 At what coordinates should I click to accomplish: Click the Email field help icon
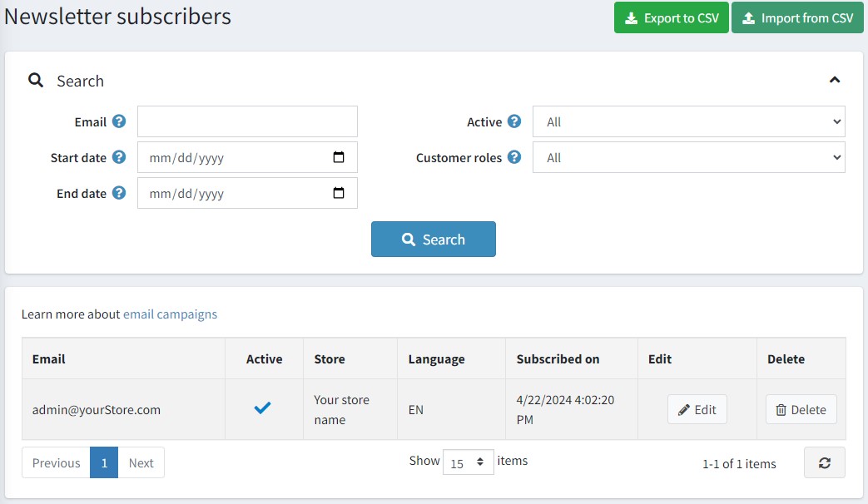[119, 121]
